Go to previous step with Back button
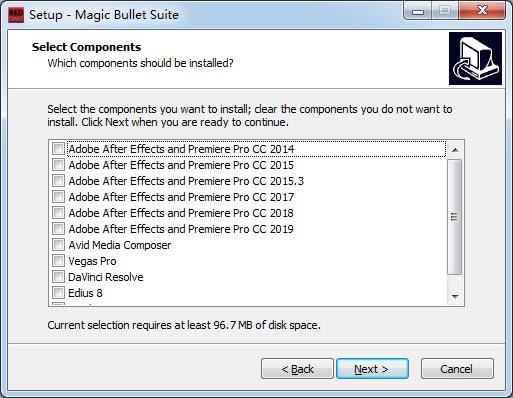513x398 pixels. (x=297, y=369)
